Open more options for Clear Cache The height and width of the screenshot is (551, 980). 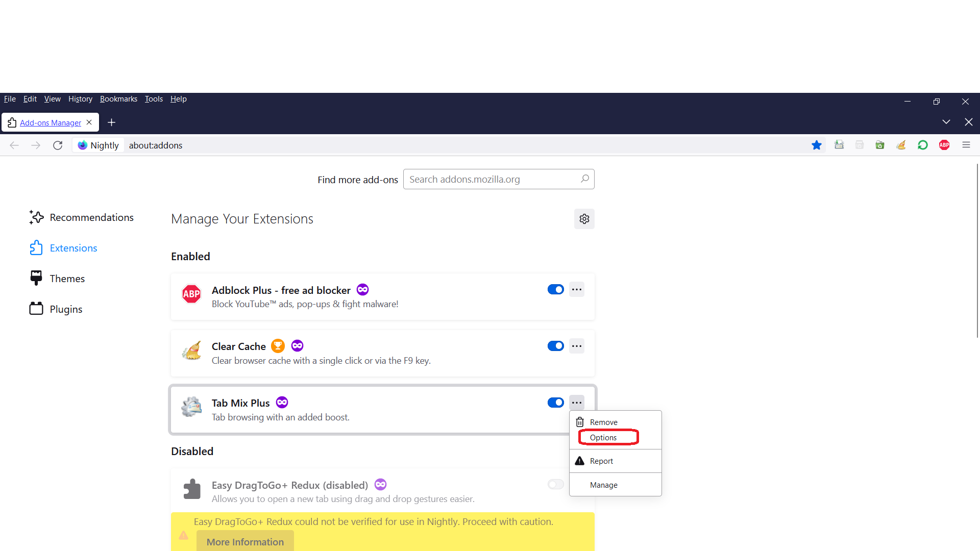coord(577,346)
